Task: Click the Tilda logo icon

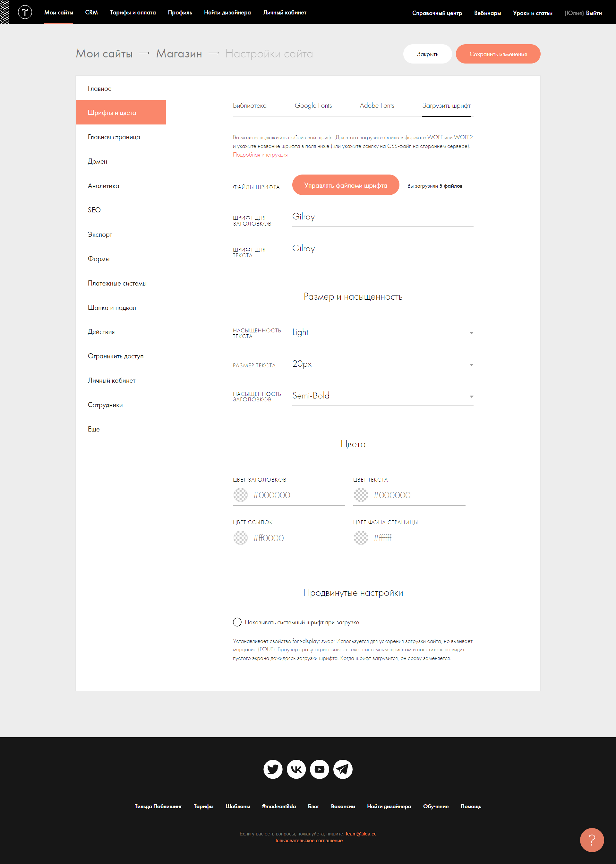Action: pyautogui.click(x=25, y=12)
